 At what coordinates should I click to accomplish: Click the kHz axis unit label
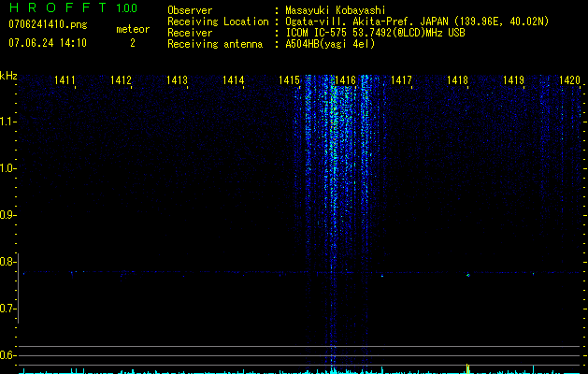point(8,76)
